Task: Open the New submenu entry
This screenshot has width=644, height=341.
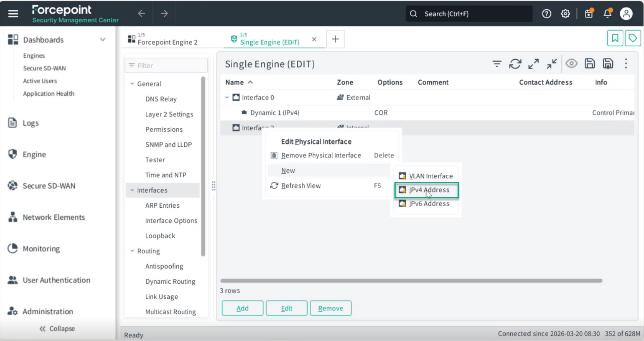Action: (329, 170)
